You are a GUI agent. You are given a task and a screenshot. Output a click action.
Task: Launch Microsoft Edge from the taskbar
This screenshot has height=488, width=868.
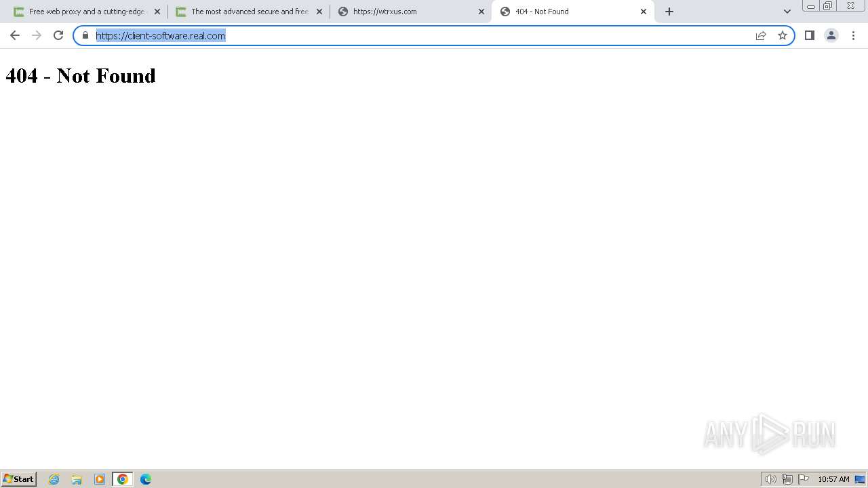coord(146,479)
